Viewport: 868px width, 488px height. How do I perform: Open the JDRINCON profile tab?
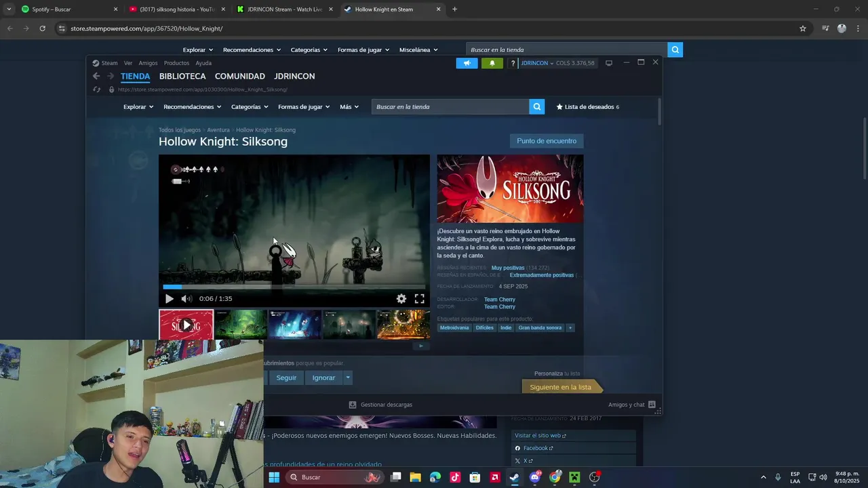(294, 77)
